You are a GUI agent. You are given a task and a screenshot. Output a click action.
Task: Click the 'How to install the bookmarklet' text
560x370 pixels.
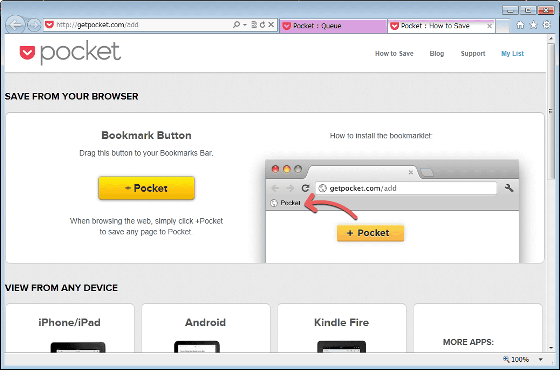click(x=381, y=136)
